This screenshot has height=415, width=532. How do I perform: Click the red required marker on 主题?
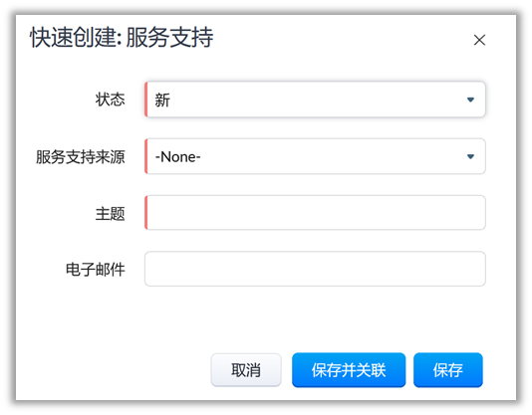click(145, 213)
